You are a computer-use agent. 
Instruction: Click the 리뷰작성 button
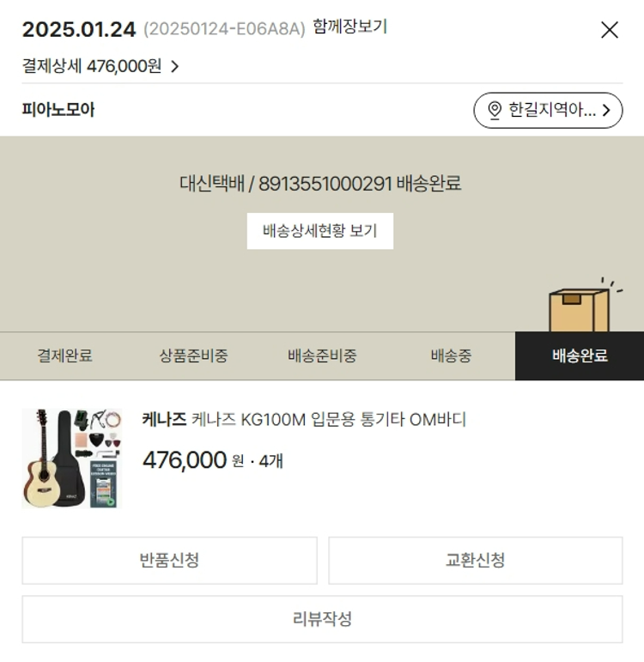tap(322, 619)
